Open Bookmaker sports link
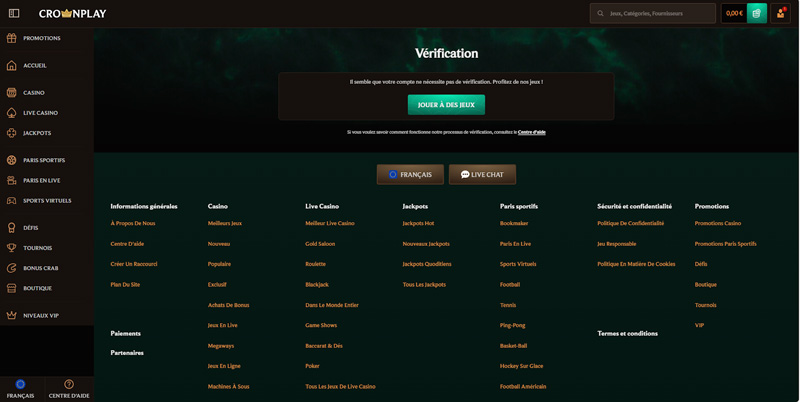Image resolution: width=800 pixels, height=402 pixels. click(514, 223)
